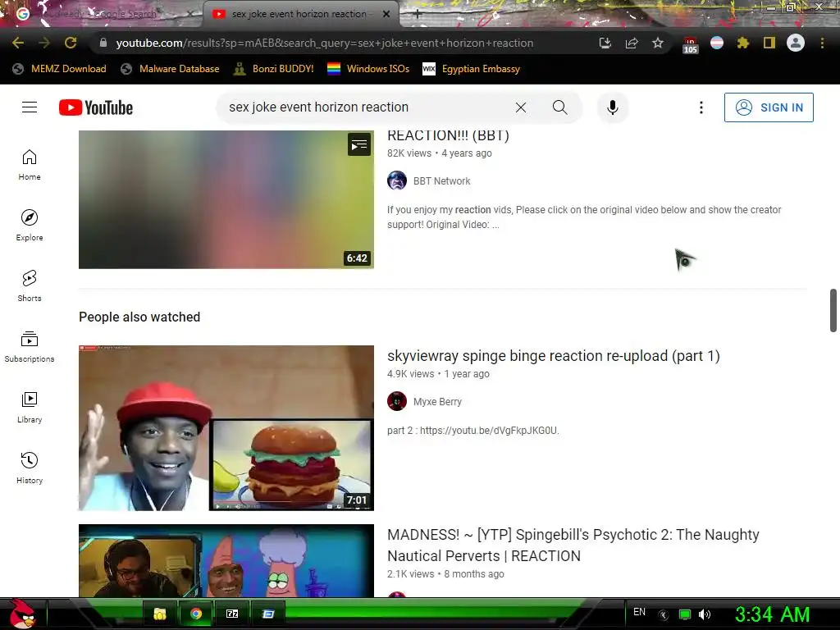The image size is (840, 630).
Task: Open the blurred 6:42 video thumbnail
Action: 226,199
